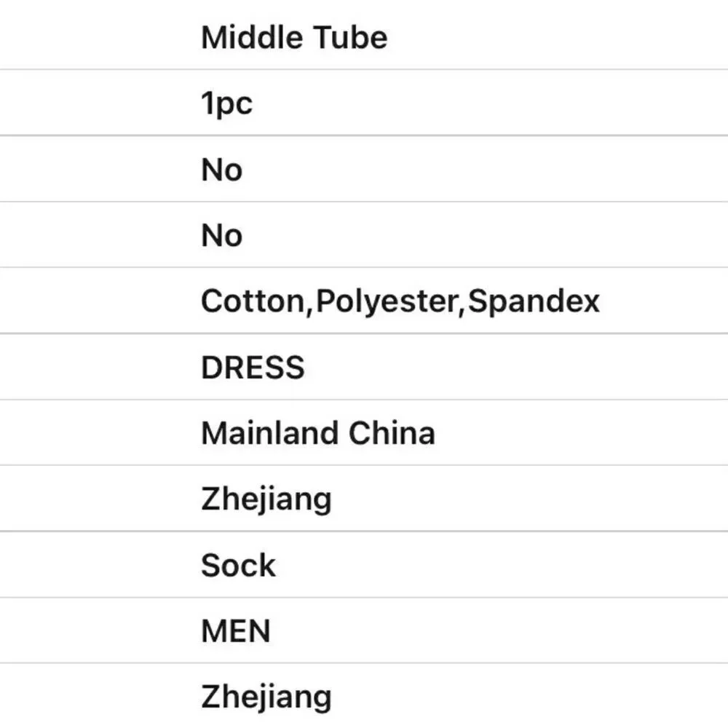Click the first No value

(x=222, y=170)
